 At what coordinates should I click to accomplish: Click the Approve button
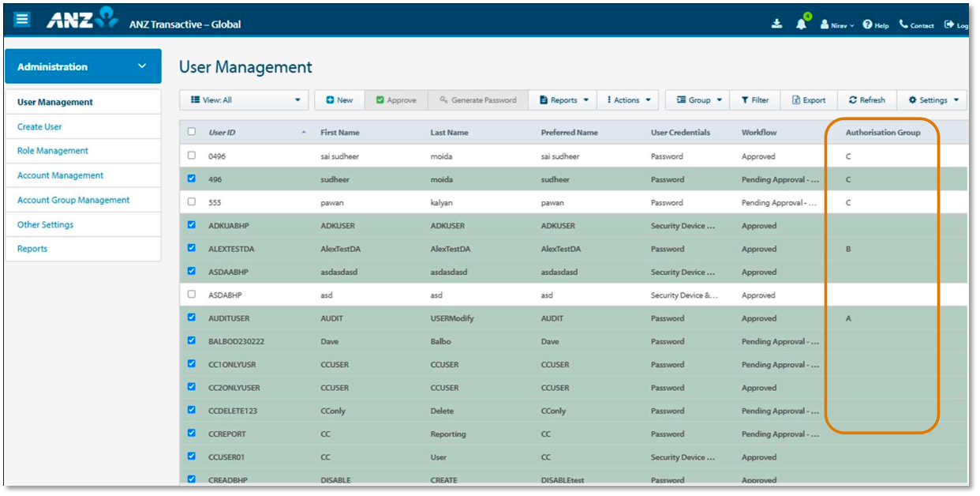(x=396, y=100)
